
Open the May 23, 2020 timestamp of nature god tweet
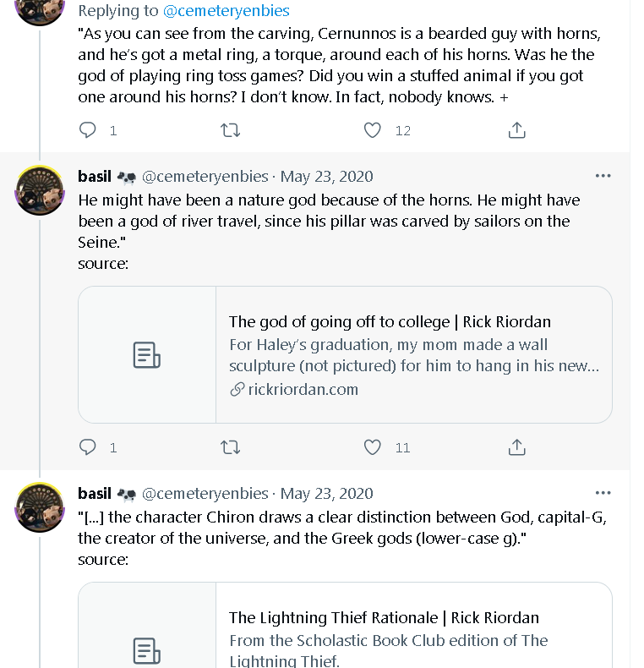click(326, 177)
